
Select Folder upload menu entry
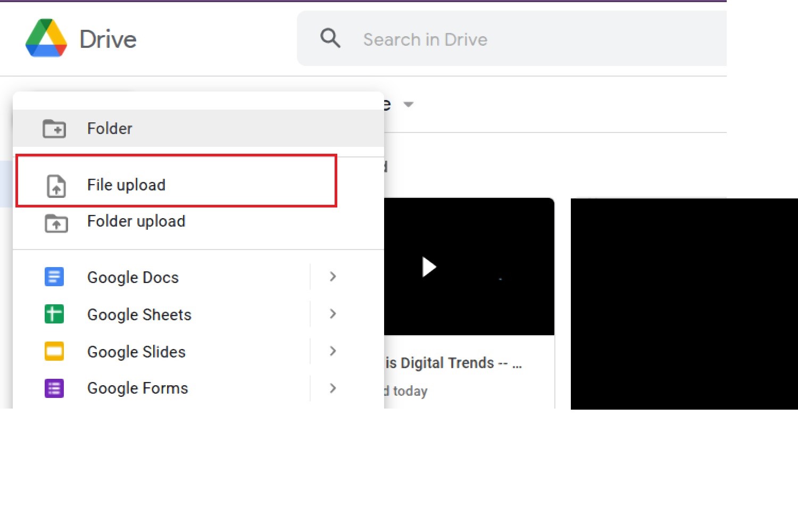198,221
